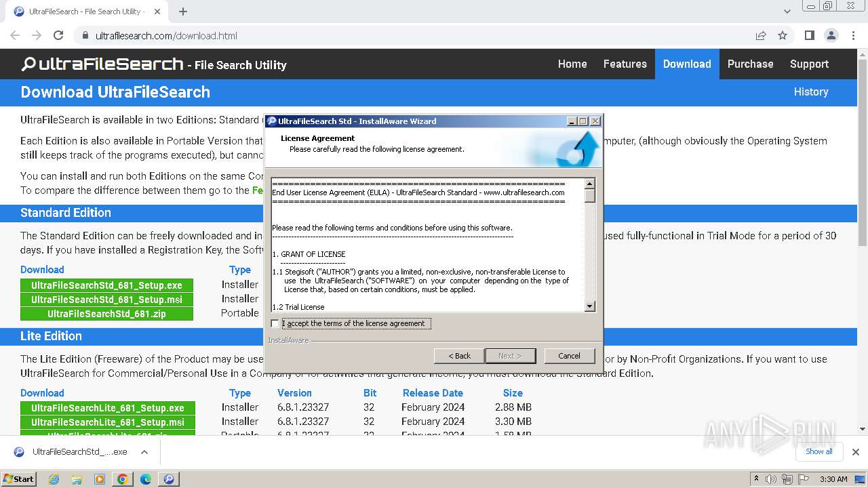Image resolution: width=868 pixels, height=488 pixels.
Task: Open the Chrome profile avatar icon
Action: (x=831, y=35)
